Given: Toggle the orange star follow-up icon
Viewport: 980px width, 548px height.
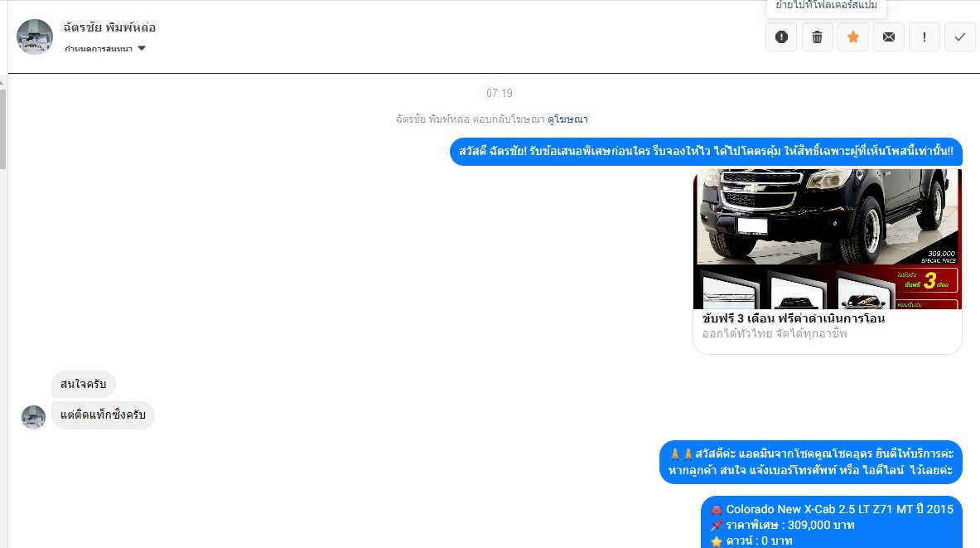Looking at the screenshot, I should point(852,37).
